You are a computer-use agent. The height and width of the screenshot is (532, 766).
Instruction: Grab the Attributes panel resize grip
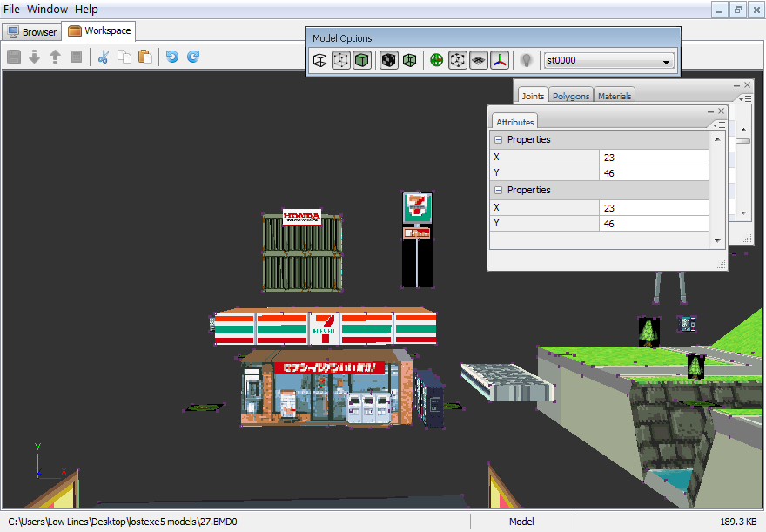click(721, 265)
